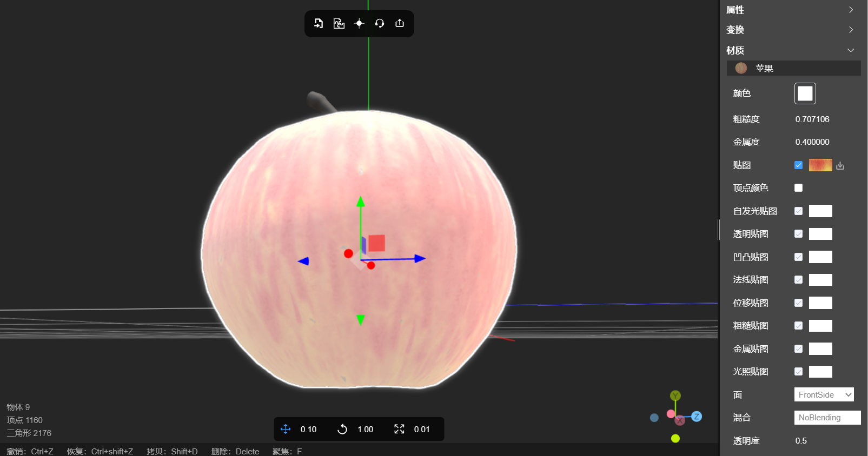Open the white 颜色 color swatch
This screenshot has width=868, height=456.
[805, 93]
